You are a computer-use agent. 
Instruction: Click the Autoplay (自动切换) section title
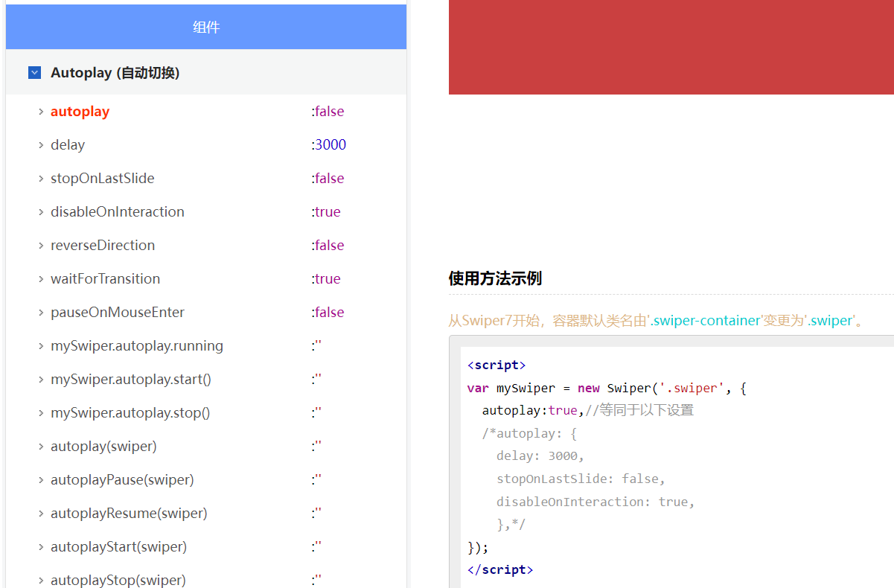(x=115, y=73)
